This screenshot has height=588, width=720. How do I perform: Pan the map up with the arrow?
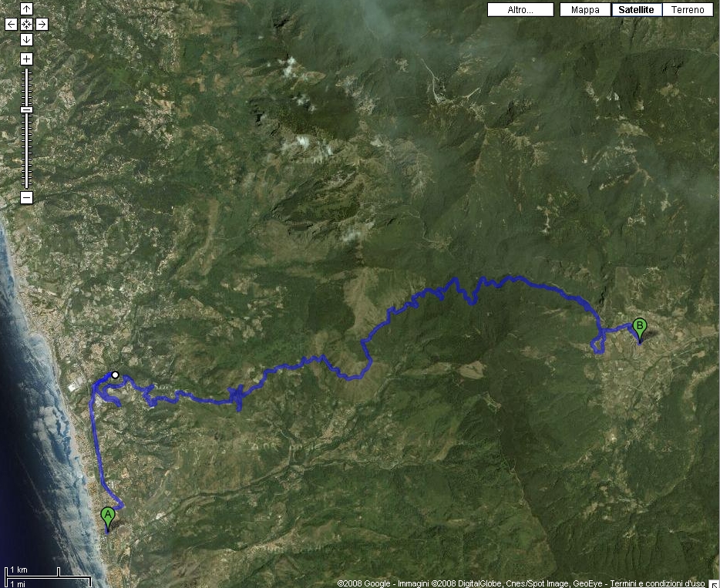(x=27, y=8)
